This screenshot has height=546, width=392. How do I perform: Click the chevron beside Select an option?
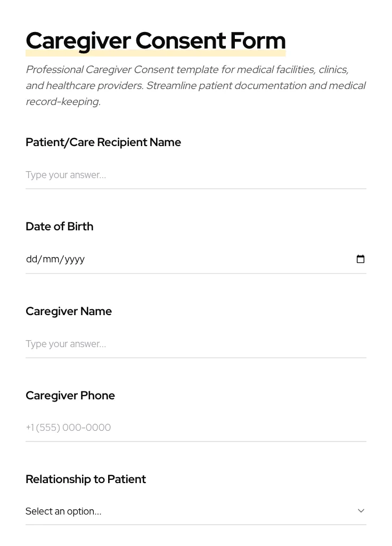click(x=361, y=510)
